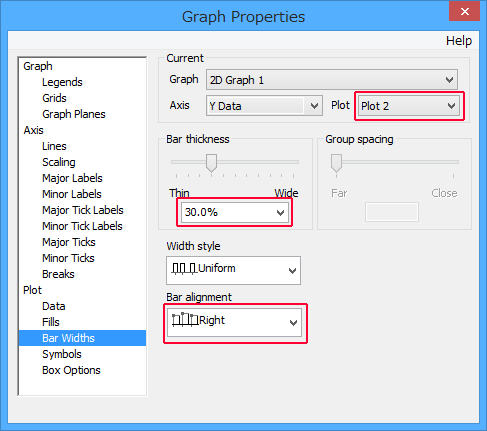
Task: Open the Width style Uniform dropdown
Action: (233, 270)
